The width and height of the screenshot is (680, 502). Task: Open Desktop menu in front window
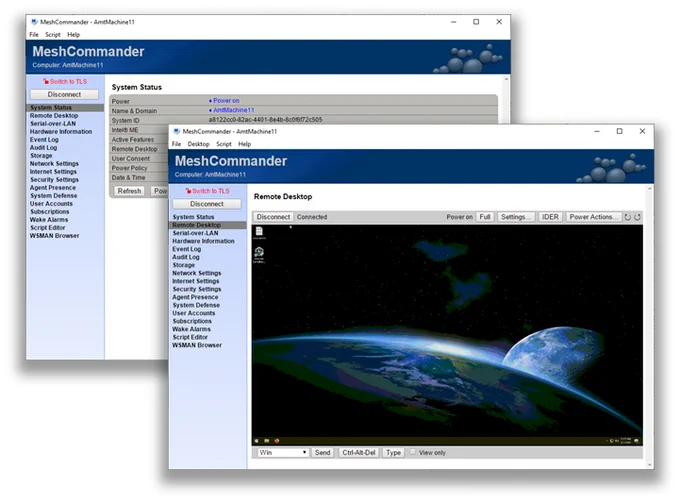tap(198, 144)
